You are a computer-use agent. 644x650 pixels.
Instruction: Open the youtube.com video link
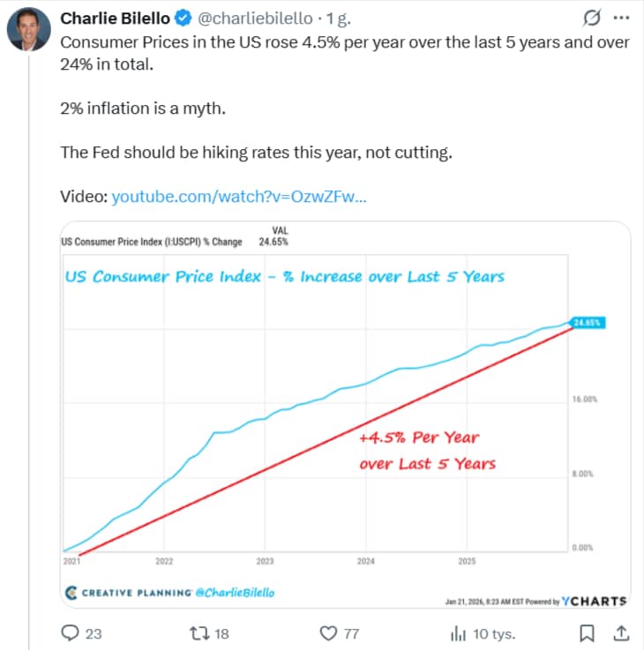238,197
